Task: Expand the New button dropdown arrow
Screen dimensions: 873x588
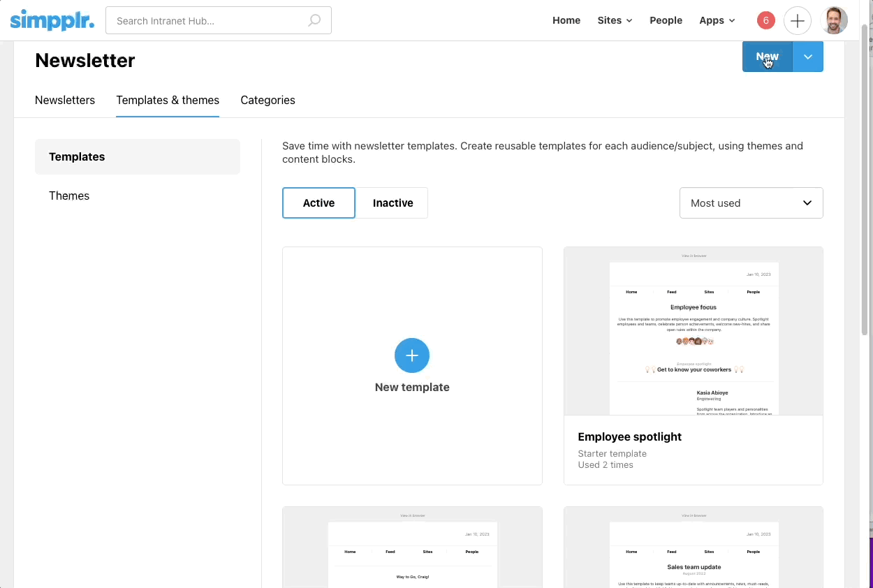Action: click(808, 57)
